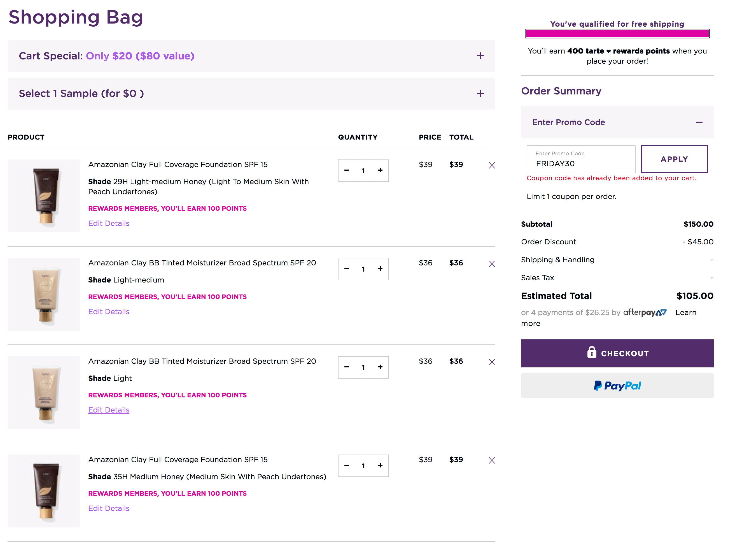Click the coupon already added error message
Viewport: 756px width, 542px height.
(611, 179)
